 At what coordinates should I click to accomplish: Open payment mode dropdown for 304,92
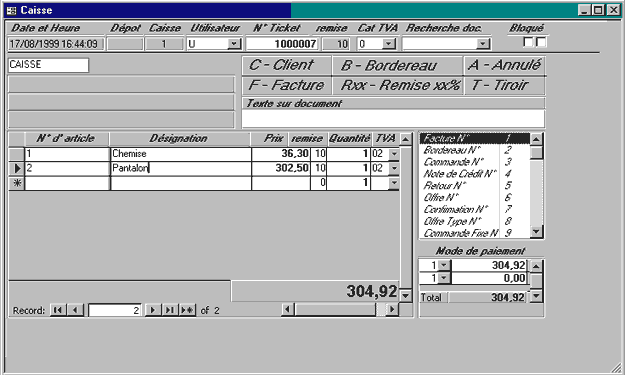(444, 265)
